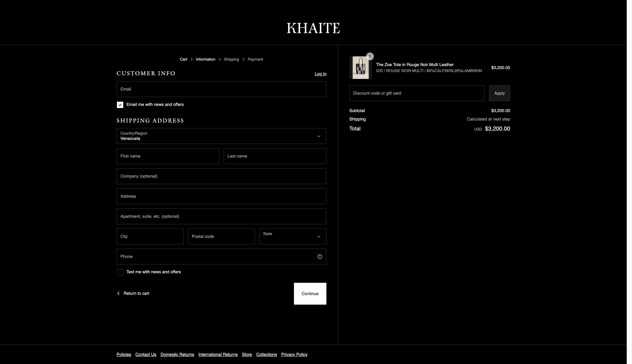632x364 pixels.
Task: Click the Zoe Tote product thumbnail
Action: (x=361, y=68)
